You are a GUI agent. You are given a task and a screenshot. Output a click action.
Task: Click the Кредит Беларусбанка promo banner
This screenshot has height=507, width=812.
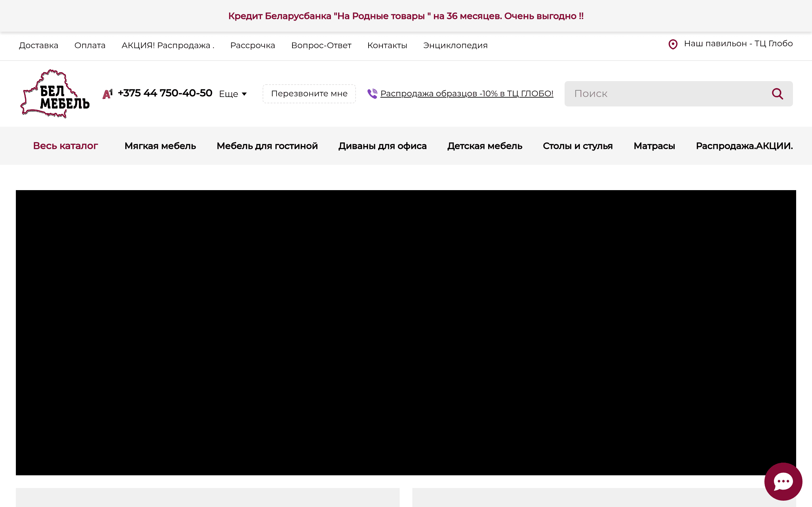(406, 16)
